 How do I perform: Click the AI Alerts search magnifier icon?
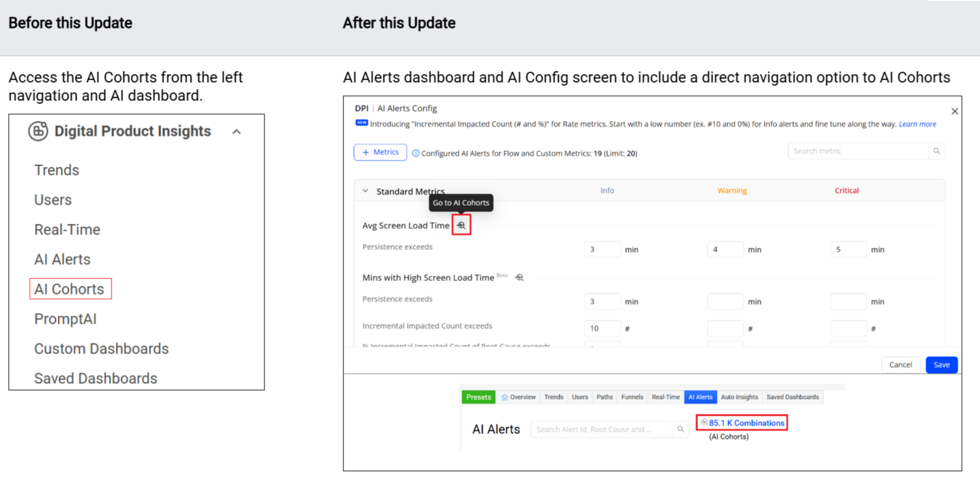680,430
